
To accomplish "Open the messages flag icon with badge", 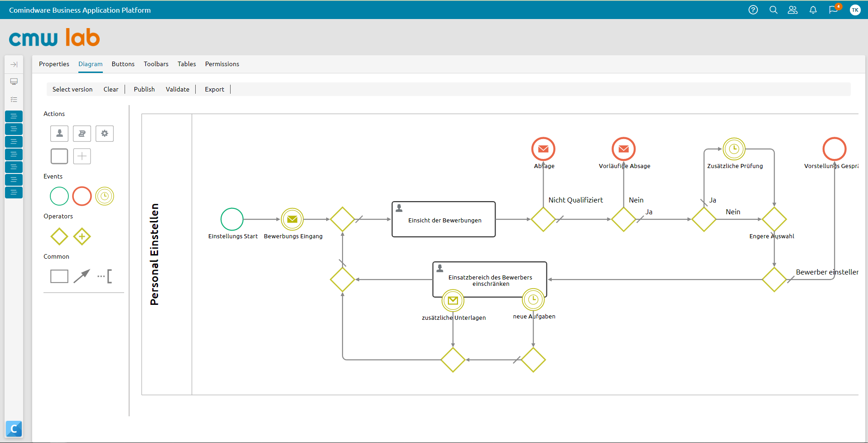I will (x=834, y=10).
